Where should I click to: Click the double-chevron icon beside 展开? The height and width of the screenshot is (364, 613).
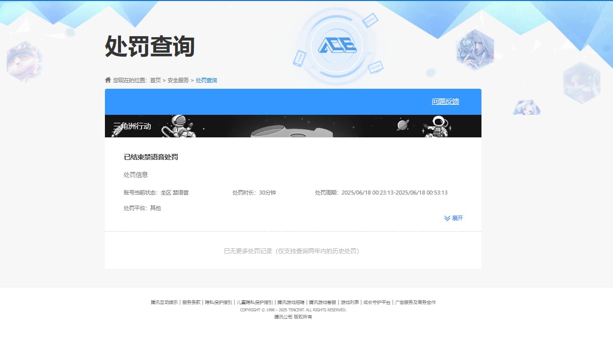click(447, 218)
